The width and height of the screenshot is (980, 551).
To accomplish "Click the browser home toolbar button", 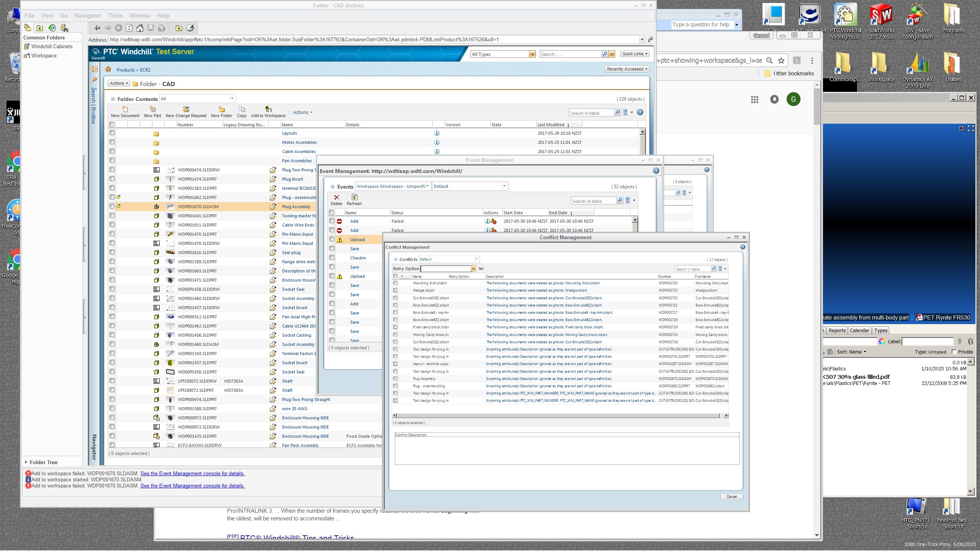I will tap(140, 28).
